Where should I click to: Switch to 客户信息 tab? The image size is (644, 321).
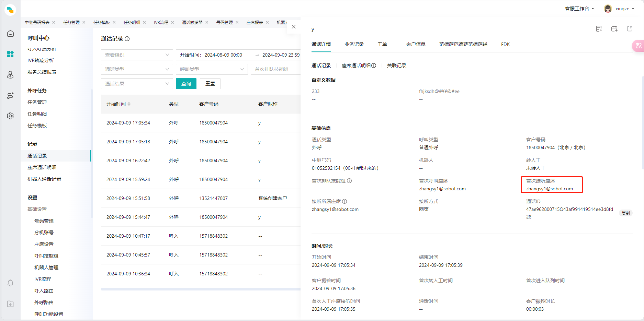pos(416,44)
